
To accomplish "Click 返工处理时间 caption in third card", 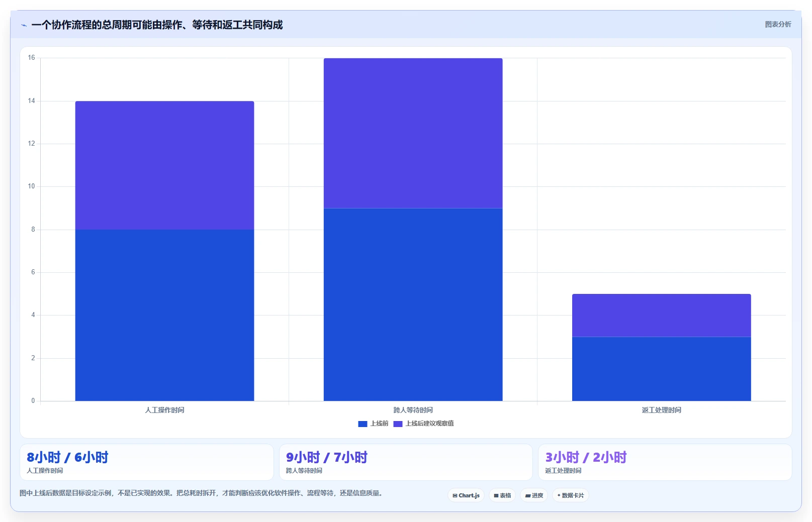I will click(563, 471).
